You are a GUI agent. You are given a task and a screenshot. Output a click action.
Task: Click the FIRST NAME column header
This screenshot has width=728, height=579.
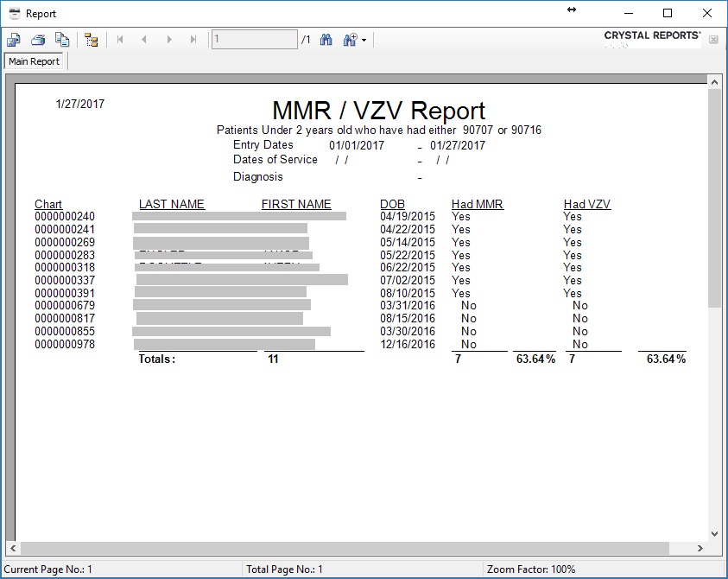296,205
